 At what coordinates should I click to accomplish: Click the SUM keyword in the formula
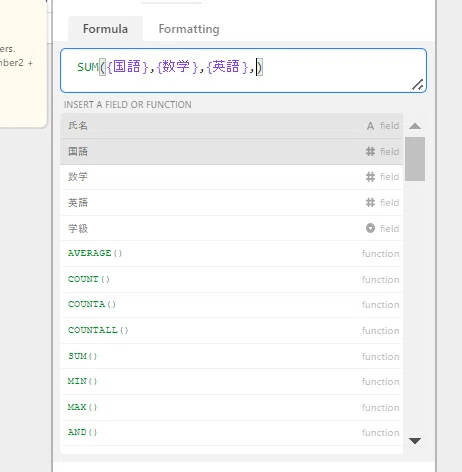point(88,67)
